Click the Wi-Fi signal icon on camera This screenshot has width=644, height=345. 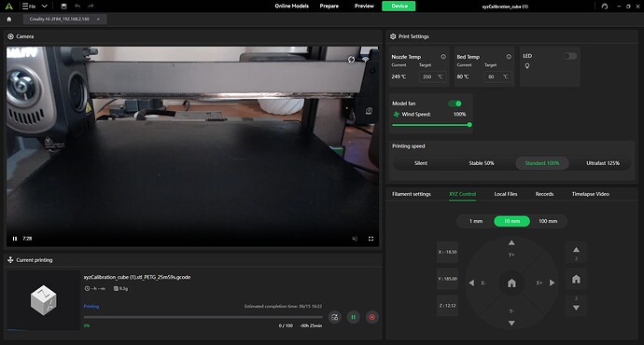365,59
